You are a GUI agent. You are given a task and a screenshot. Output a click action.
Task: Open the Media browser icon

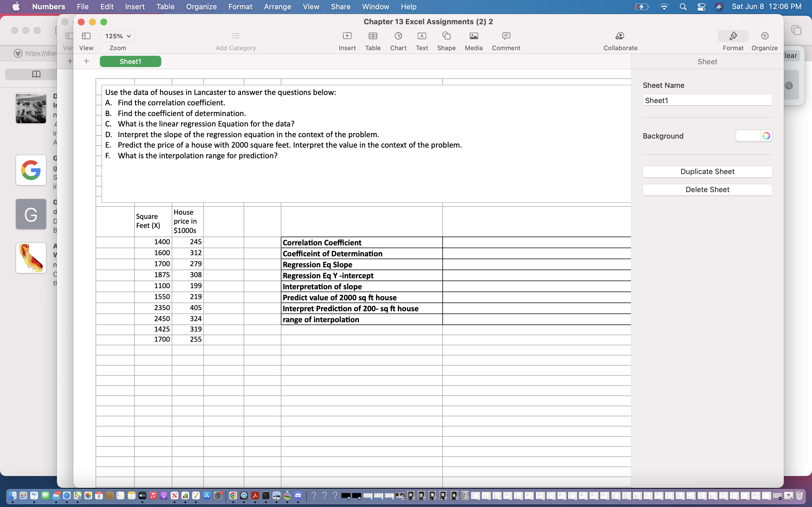pos(473,40)
